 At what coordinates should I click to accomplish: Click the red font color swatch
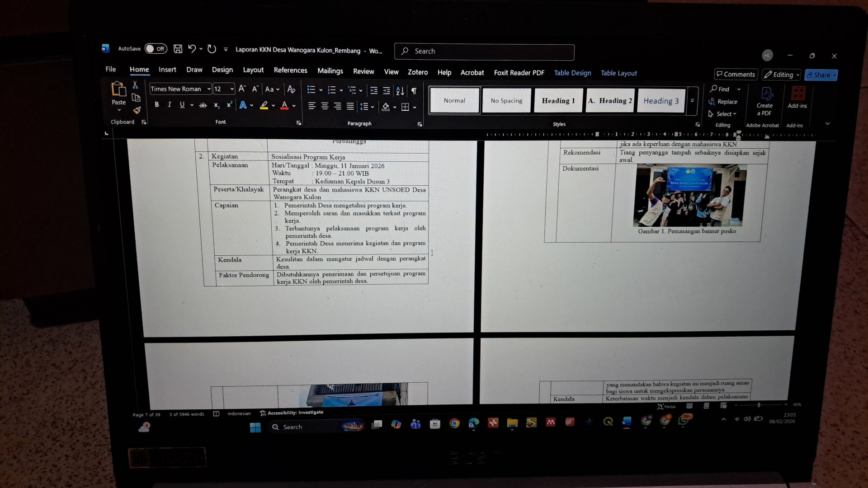[x=284, y=106]
